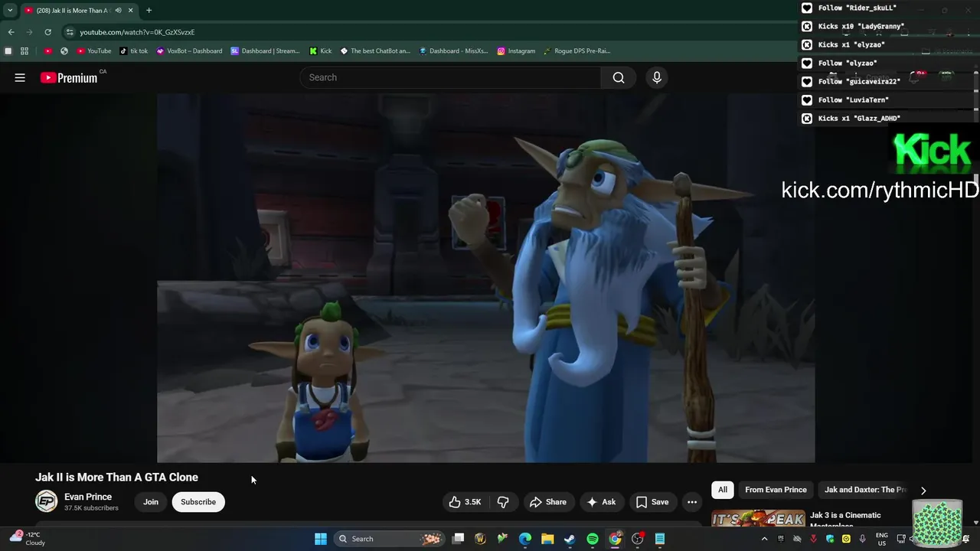Click the video title text

pos(116,477)
